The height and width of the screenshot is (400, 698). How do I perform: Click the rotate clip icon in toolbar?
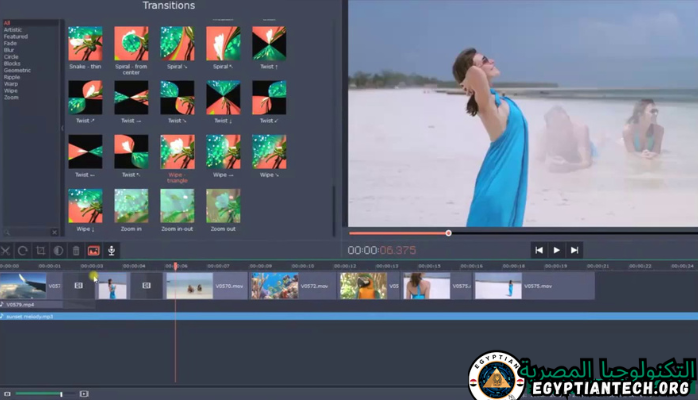pyautogui.click(x=23, y=250)
